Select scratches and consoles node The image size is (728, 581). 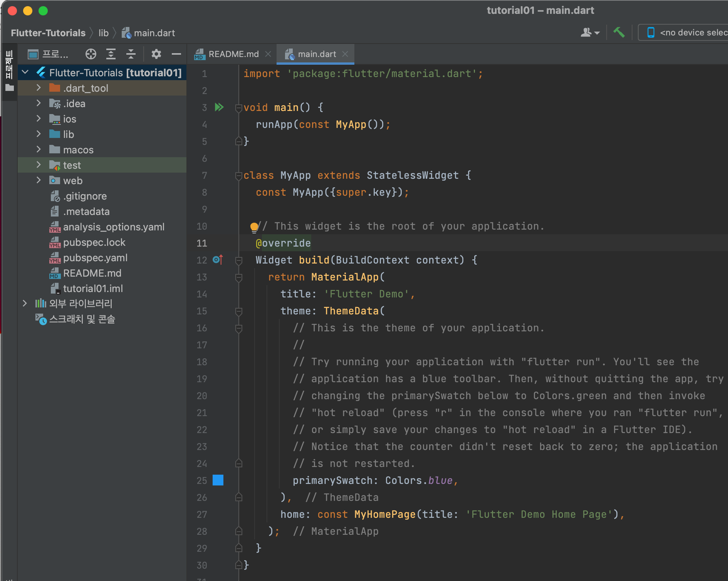click(102, 319)
